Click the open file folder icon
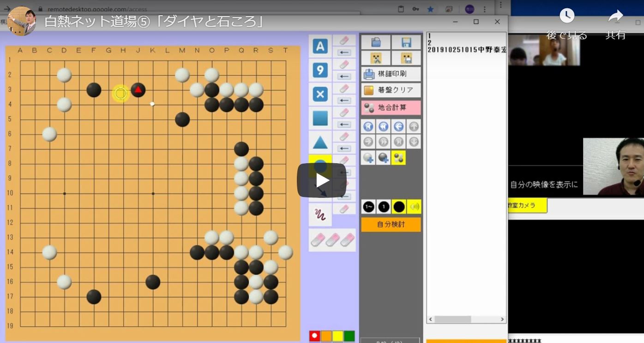644x343 pixels. click(x=376, y=43)
